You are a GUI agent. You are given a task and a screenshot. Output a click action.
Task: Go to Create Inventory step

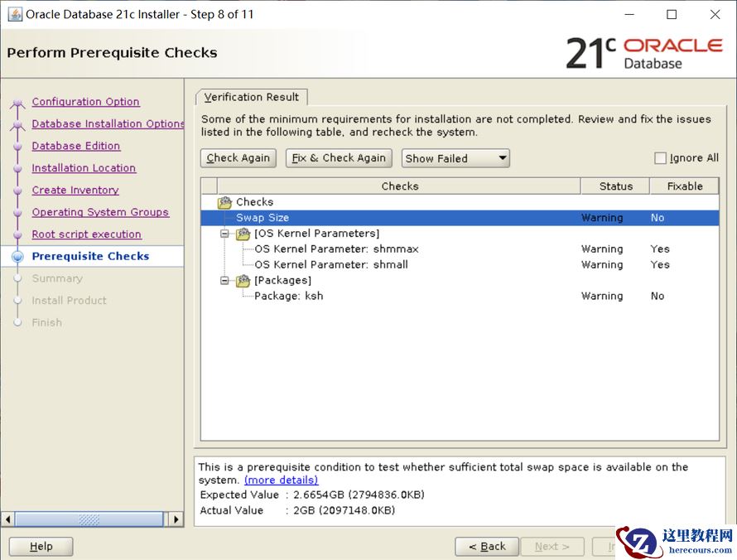point(75,190)
